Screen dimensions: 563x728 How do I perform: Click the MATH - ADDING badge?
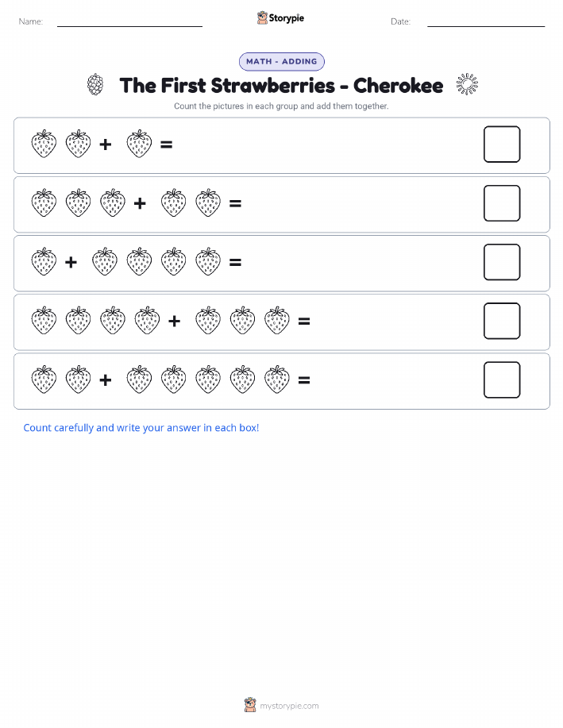point(281,61)
